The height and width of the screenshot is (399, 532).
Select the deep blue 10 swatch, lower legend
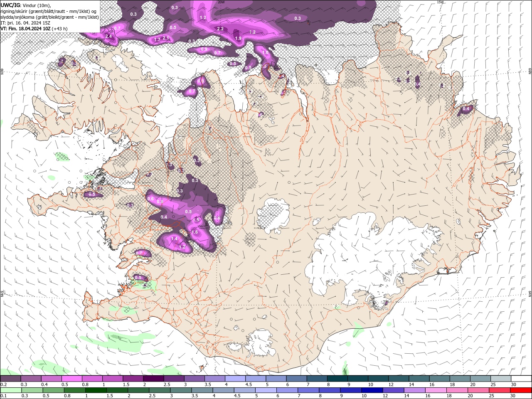pyautogui.click(x=372, y=390)
